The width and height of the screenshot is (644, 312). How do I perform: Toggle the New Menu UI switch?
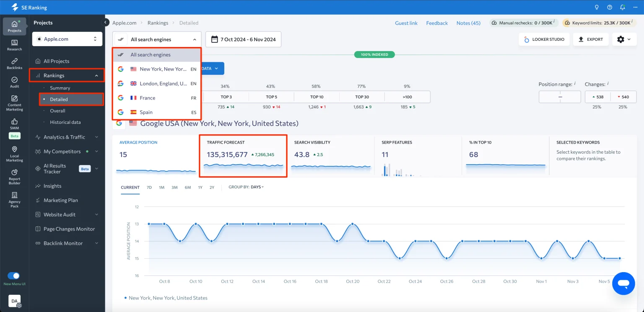[x=14, y=276]
